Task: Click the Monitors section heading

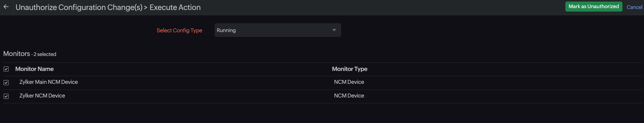Action: [x=17, y=54]
